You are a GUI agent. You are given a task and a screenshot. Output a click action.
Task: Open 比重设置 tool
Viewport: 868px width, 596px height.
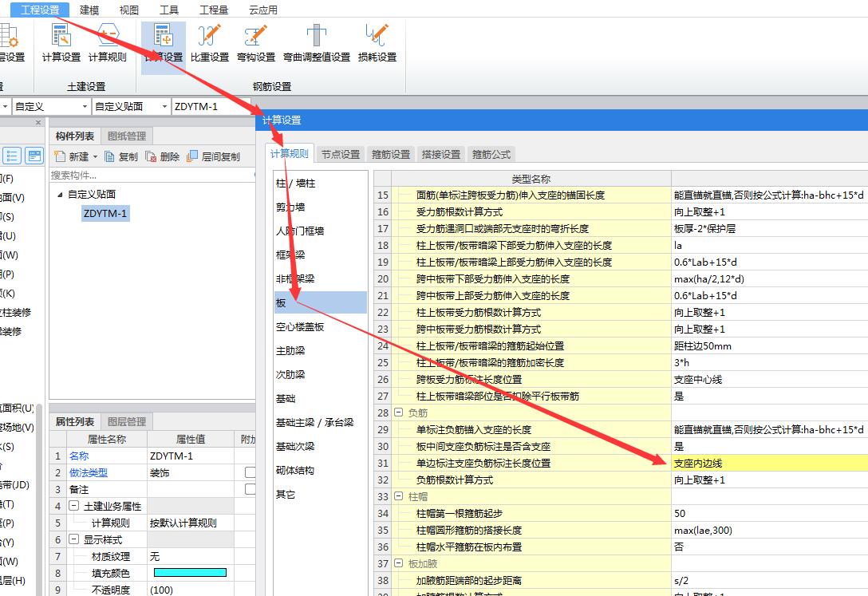(x=209, y=42)
